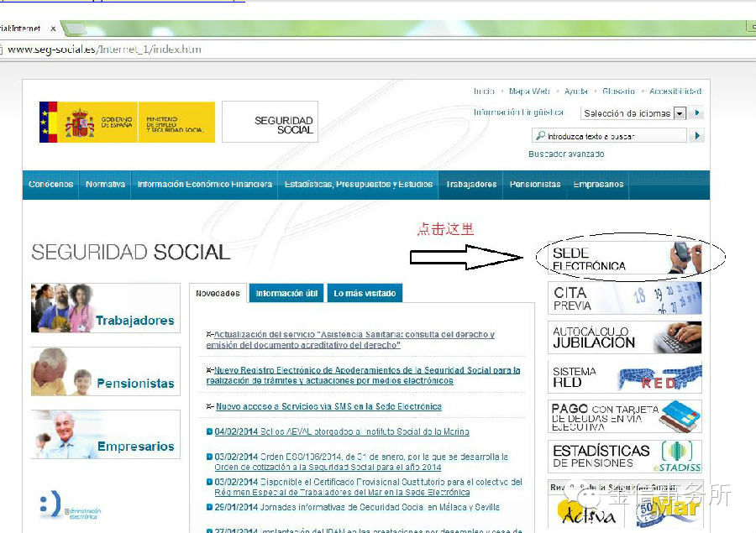The height and width of the screenshot is (533, 756).
Task: Open the Accesibilidad link
Action: coord(675,91)
